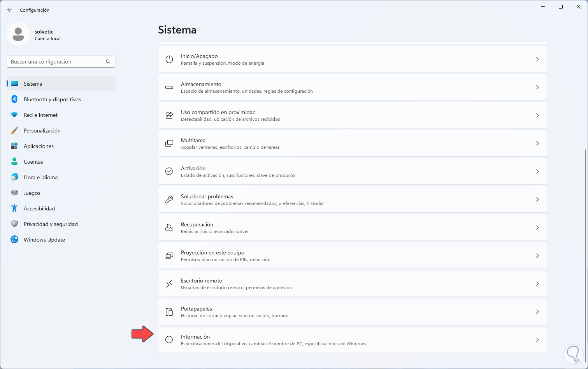Select the paintbrush Personalización icon
This screenshot has height=369, width=588.
pyautogui.click(x=14, y=131)
